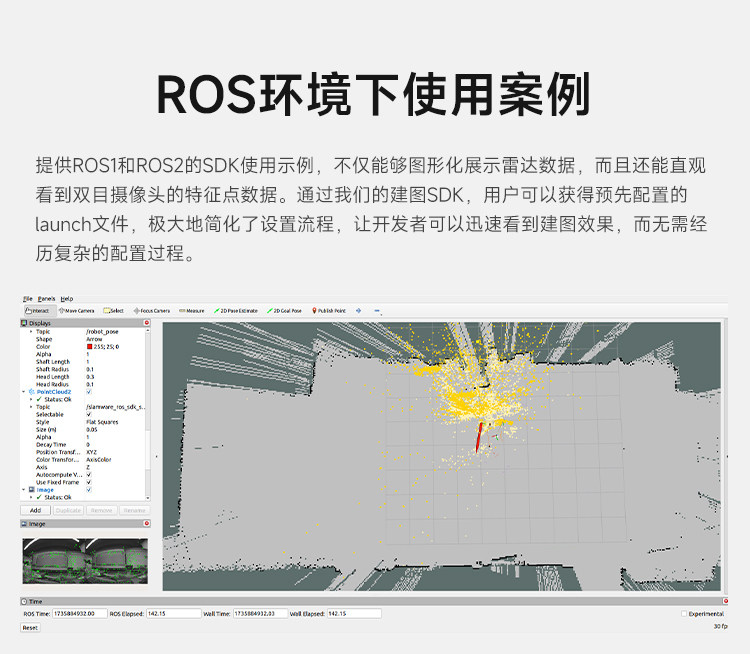Activate the 2D Pose Estimate tool
This screenshot has width=750, height=654.
(x=236, y=311)
